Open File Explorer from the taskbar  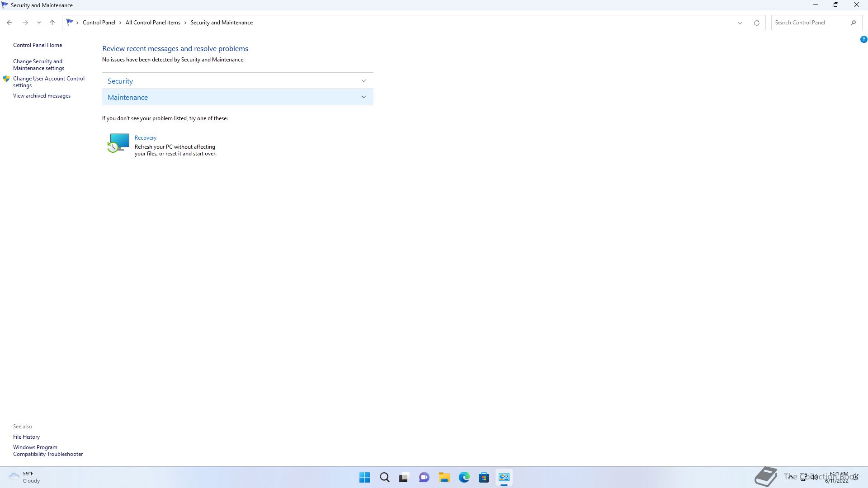(x=444, y=477)
